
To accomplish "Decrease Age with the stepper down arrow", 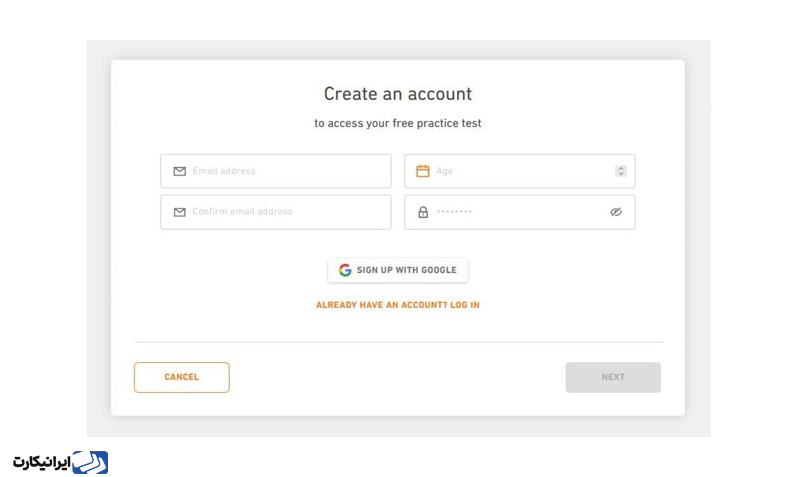I will coord(621,174).
